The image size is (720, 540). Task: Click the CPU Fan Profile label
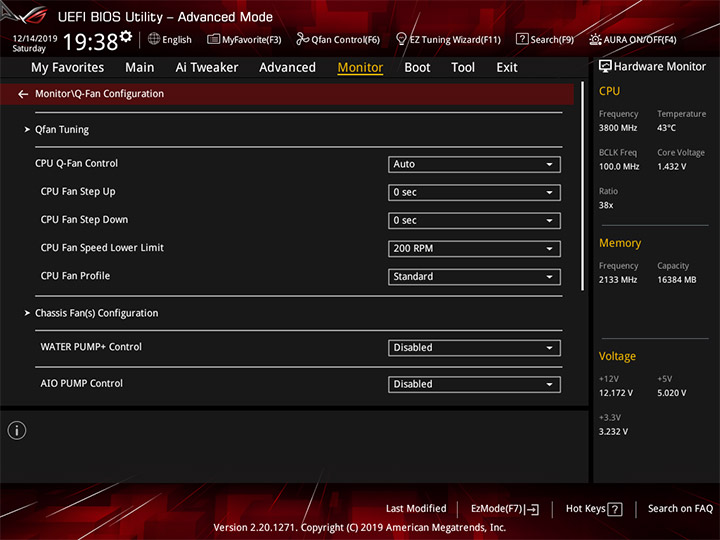(x=75, y=276)
